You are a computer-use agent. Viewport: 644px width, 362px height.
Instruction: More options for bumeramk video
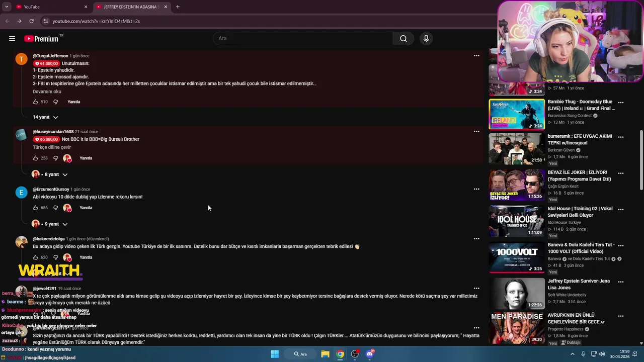pyautogui.click(x=621, y=137)
